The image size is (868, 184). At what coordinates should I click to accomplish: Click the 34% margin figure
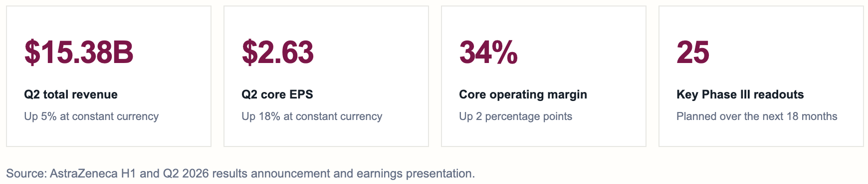point(488,52)
